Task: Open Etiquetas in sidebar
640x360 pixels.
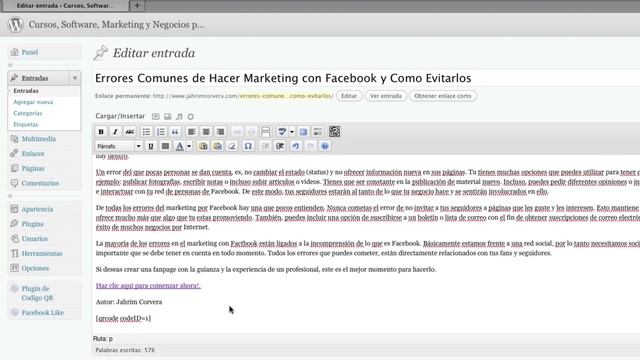Action: pos(26,124)
